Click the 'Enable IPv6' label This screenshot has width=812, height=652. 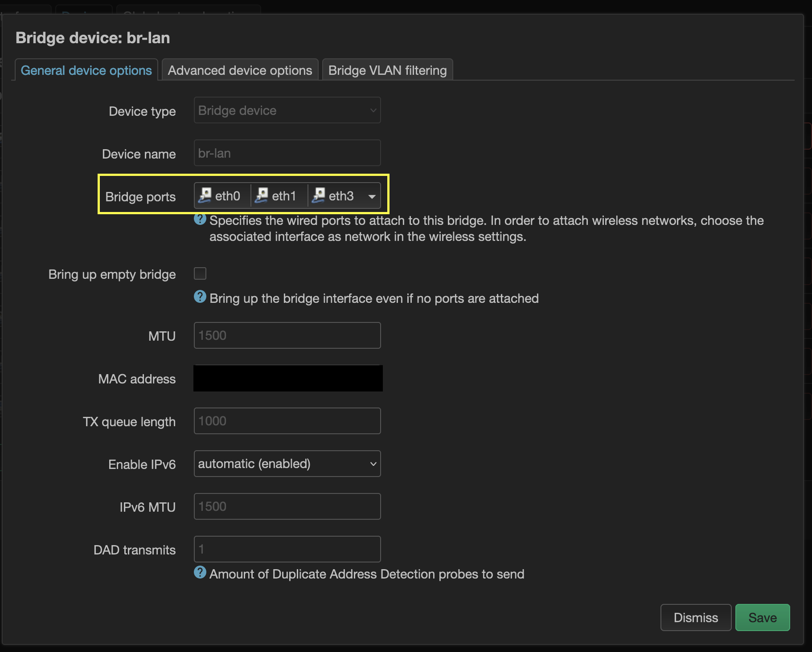(142, 465)
